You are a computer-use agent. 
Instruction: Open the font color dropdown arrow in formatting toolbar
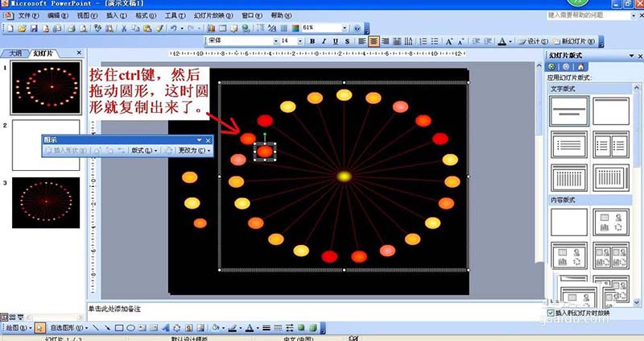pos(510,42)
